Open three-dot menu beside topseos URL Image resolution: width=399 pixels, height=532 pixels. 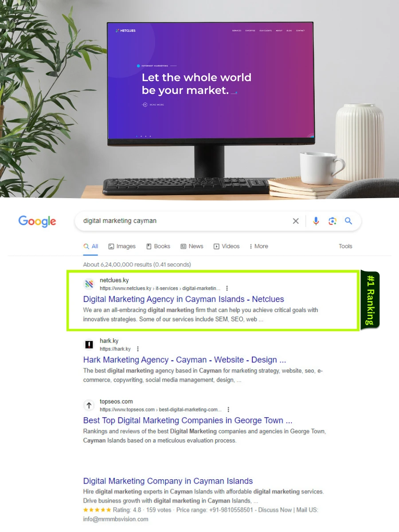(x=228, y=410)
